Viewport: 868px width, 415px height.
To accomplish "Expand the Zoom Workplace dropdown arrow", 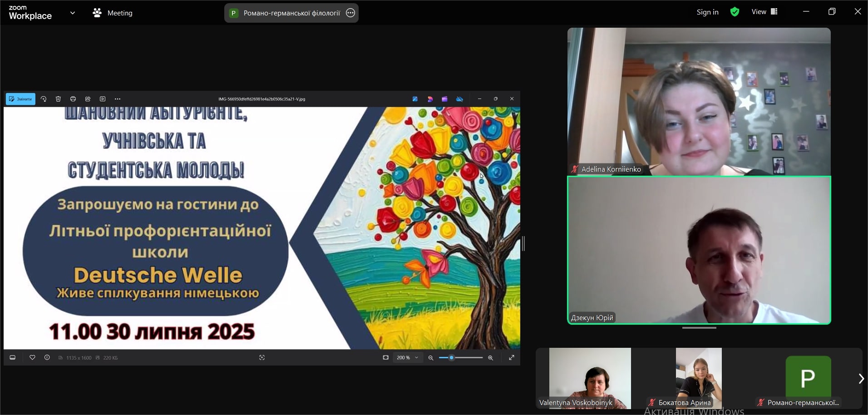I will 73,13.
